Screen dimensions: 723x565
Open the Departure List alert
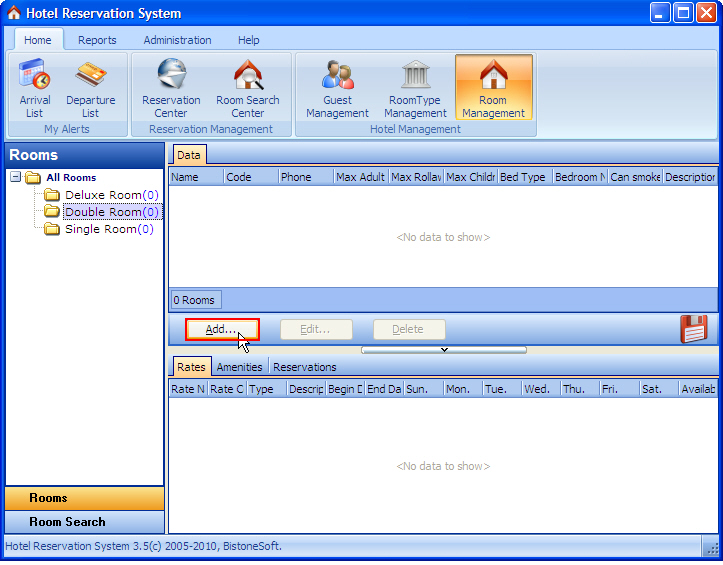point(90,88)
